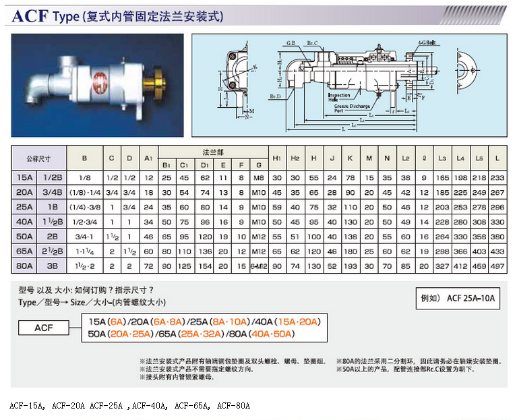The image size is (515, 420).
Task: Click the 1B cell in the 25A row
Action: pos(52,207)
